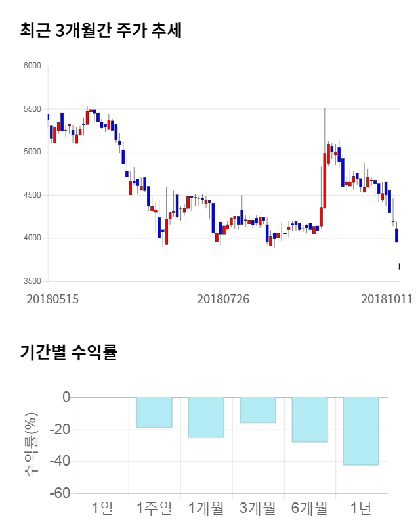Click the 5000 price axis label

(x=31, y=152)
